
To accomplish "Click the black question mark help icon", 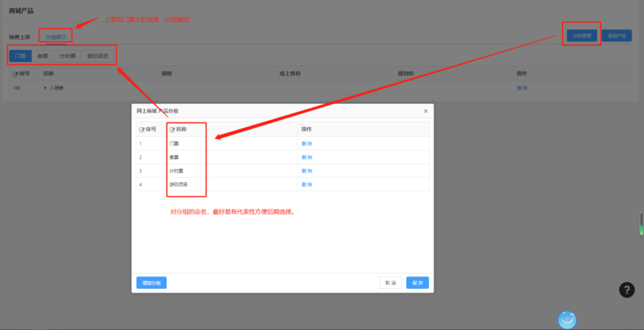I will tap(626, 290).
